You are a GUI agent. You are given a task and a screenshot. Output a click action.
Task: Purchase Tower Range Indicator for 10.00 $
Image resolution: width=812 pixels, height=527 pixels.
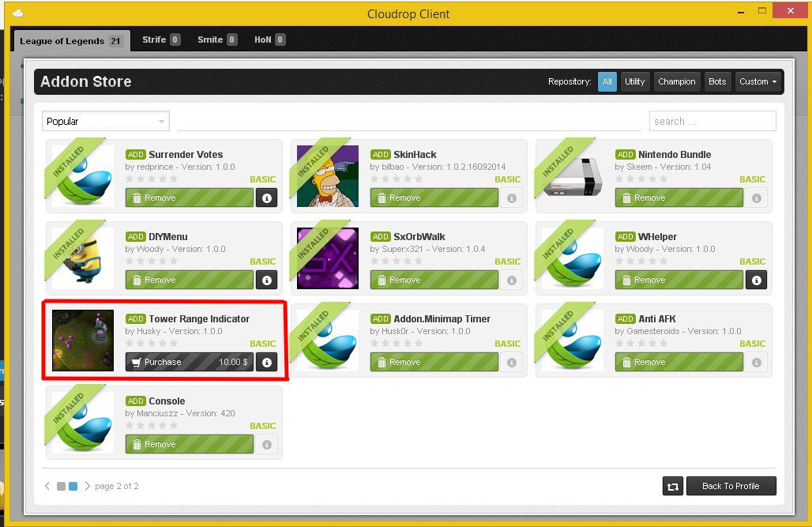click(x=190, y=362)
